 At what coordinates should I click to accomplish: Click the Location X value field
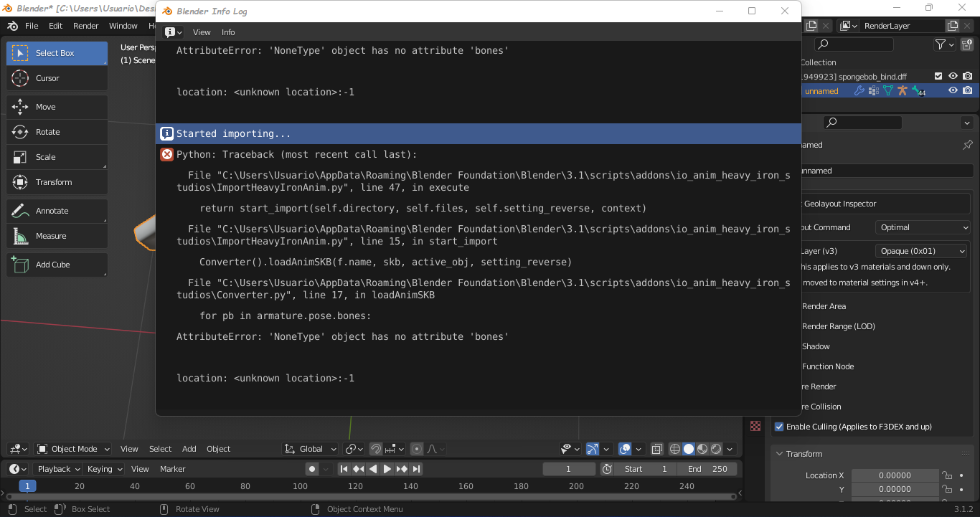[895, 475]
